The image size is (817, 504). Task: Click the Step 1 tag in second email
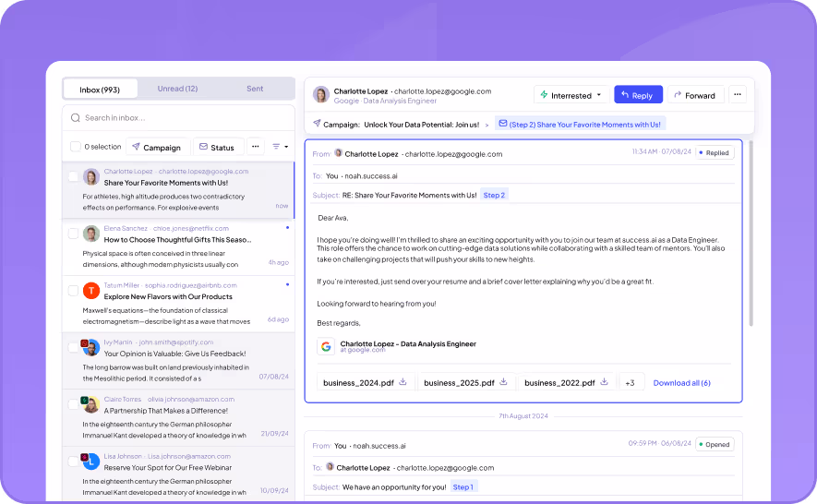463,486
